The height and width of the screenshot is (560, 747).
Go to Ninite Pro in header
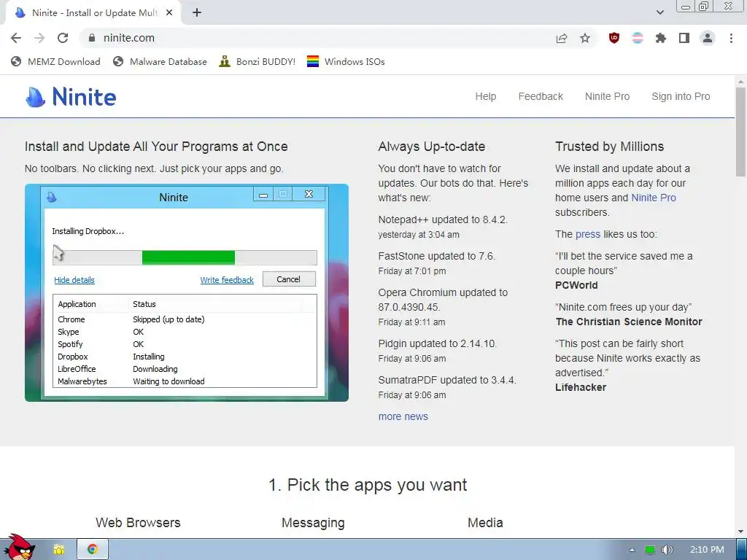tap(607, 97)
